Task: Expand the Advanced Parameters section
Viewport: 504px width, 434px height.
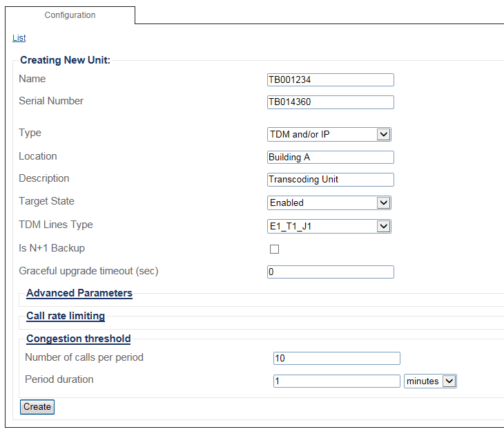Action: pos(79,293)
